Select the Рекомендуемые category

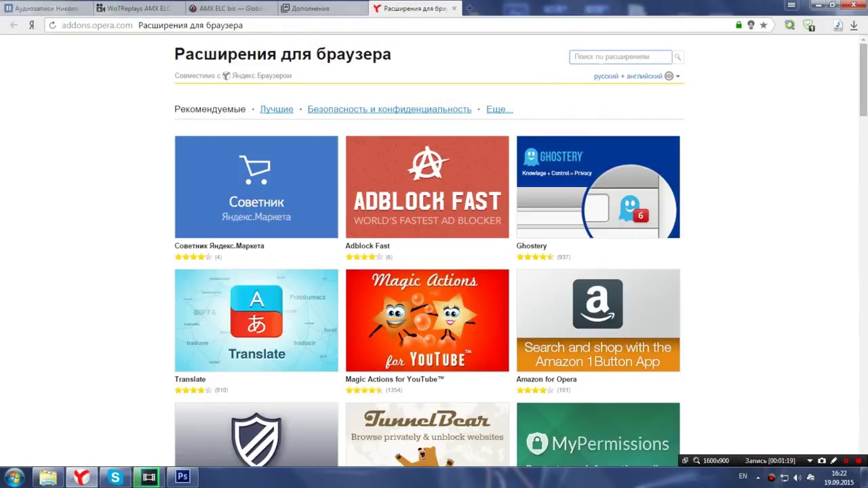210,109
